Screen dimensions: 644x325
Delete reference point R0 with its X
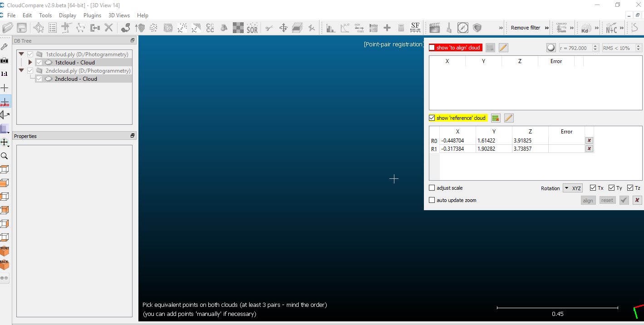coord(589,141)
